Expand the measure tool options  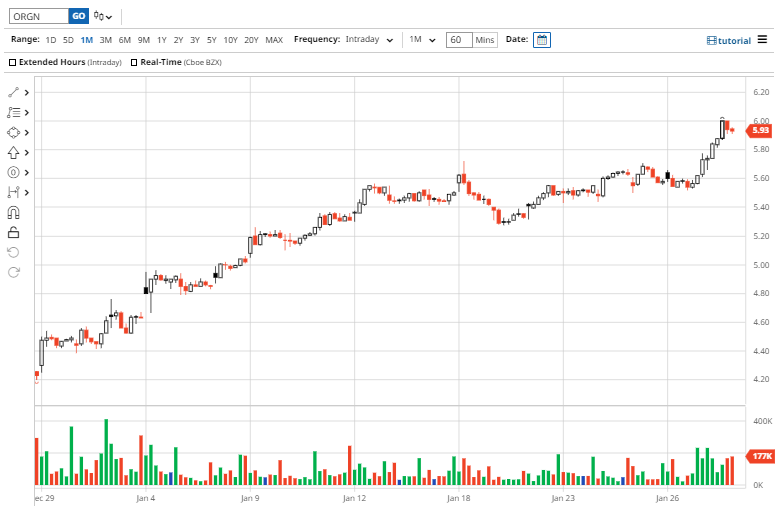point(27,193)
